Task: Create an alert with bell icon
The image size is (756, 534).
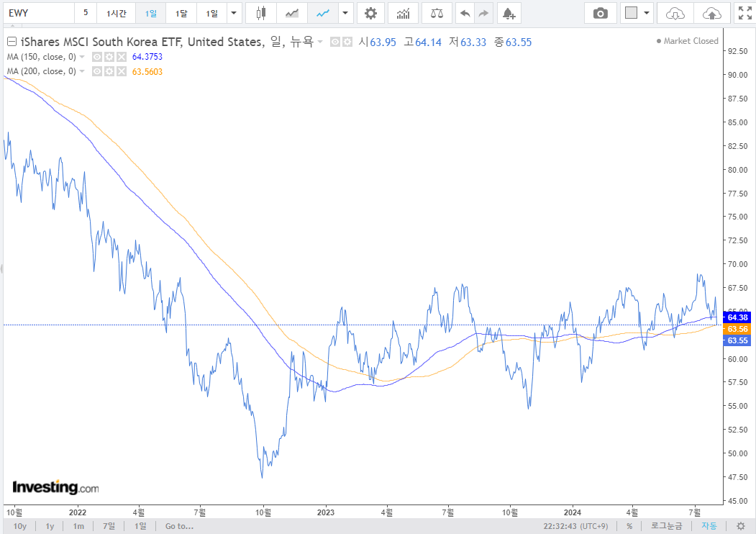Action: coord(509,13)
